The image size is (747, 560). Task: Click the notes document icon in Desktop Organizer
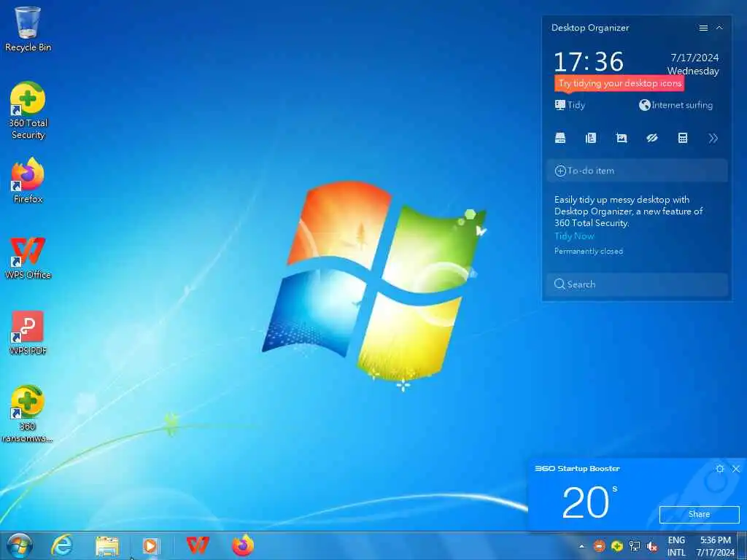[591, 138]
